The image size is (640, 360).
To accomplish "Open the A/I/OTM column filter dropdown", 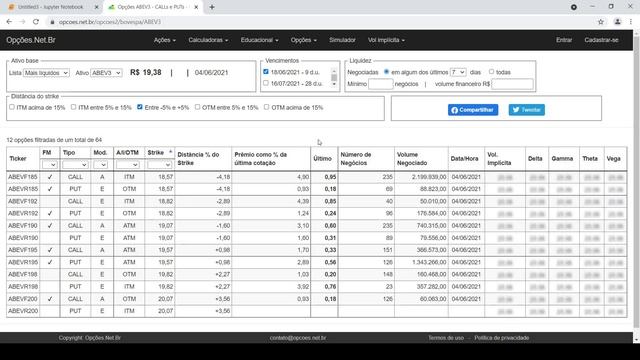I will tap(128, 164).
